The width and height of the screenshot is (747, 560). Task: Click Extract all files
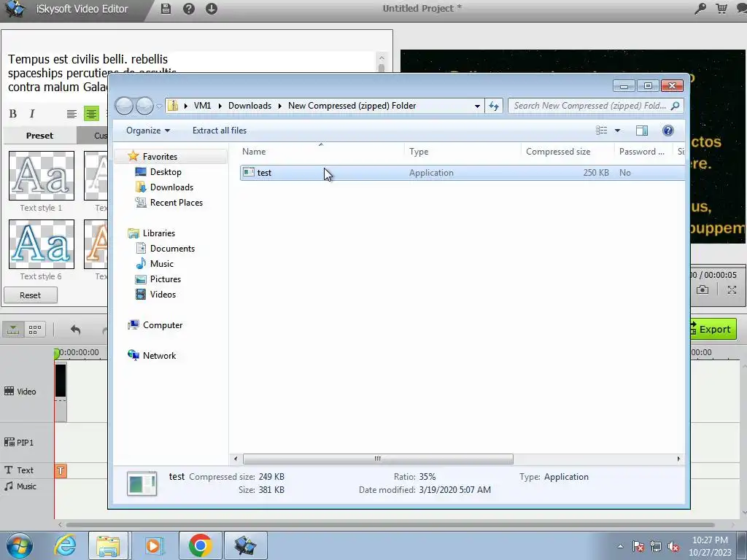pos(220,131)
